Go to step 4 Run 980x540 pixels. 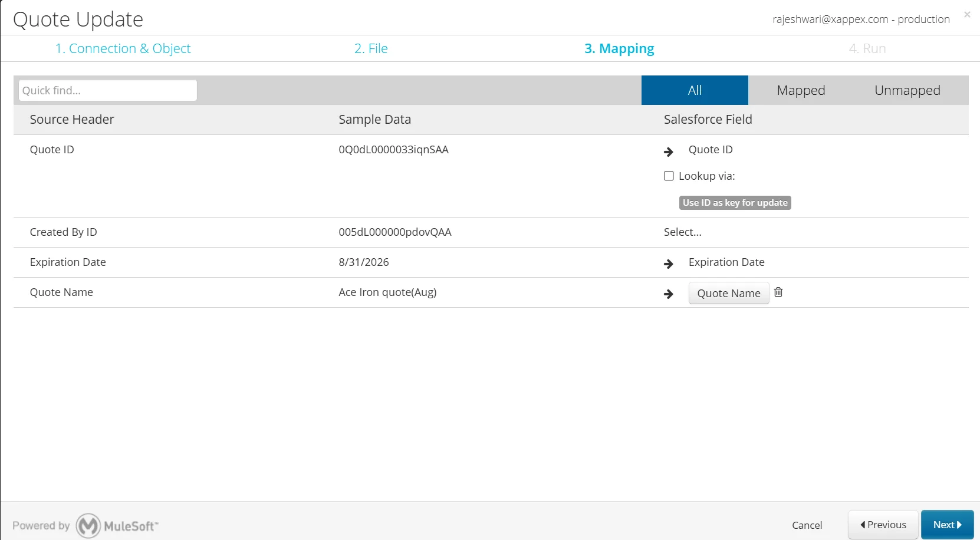pyautogui.click(x=867, y=48)
